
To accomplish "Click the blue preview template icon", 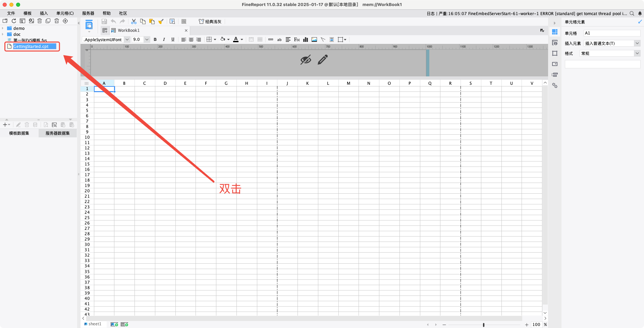I will click(89, 25).
